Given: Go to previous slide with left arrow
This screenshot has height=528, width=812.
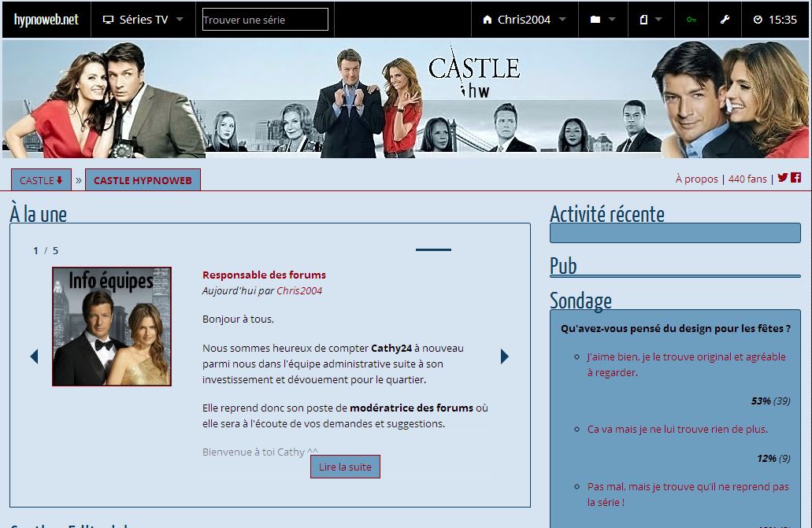Looking at the screenshot, I should [x=34, y=356].
